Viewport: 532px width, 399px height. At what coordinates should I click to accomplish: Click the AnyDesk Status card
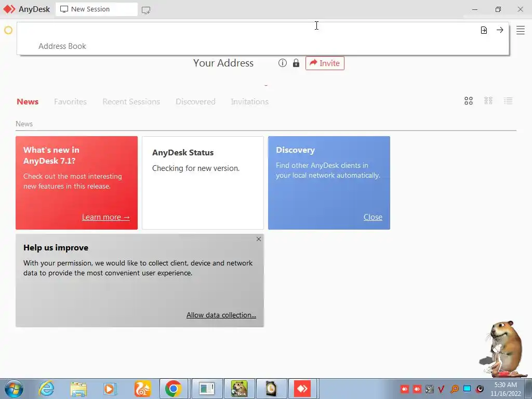pos(203,183)
